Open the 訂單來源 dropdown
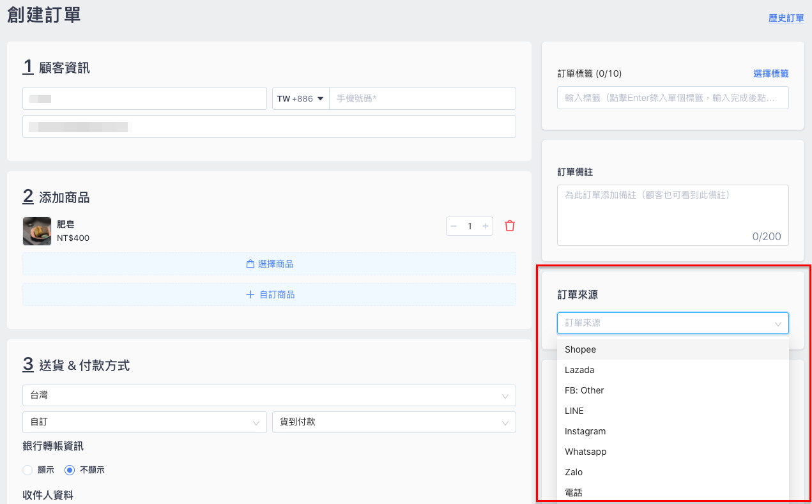This screenshot has width=812, height=504. click(673, 323)
